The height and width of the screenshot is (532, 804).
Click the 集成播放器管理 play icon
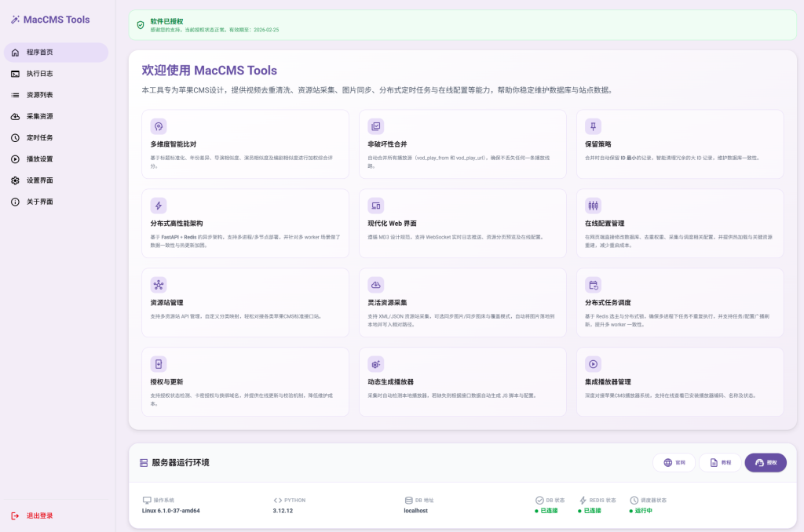point(594,364)
